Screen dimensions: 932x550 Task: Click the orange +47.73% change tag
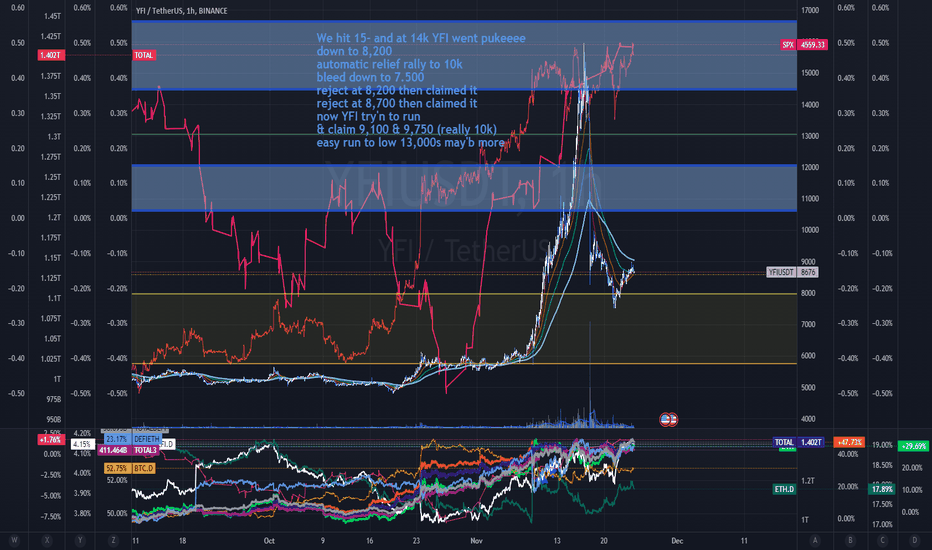point(849,442)
